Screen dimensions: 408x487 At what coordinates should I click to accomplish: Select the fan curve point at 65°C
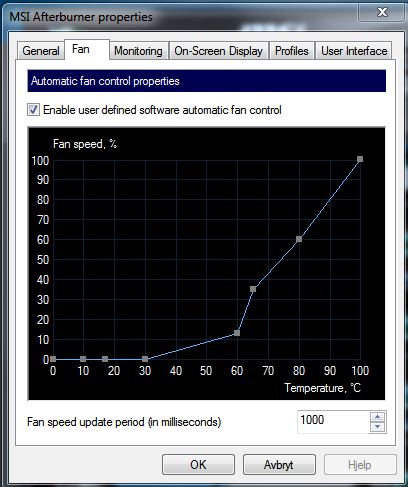coord(253,289)
